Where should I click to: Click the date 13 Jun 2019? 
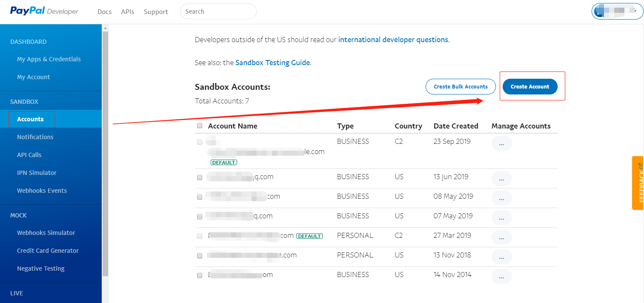click(451, 177)
